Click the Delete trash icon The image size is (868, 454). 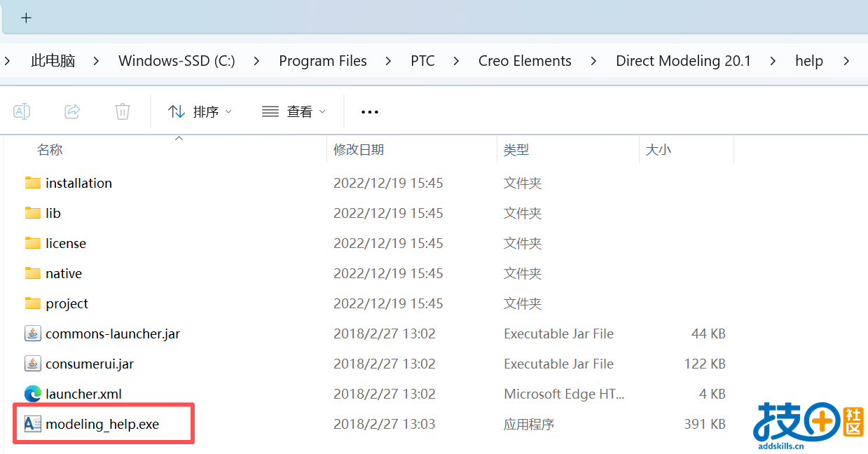[123, 111]
